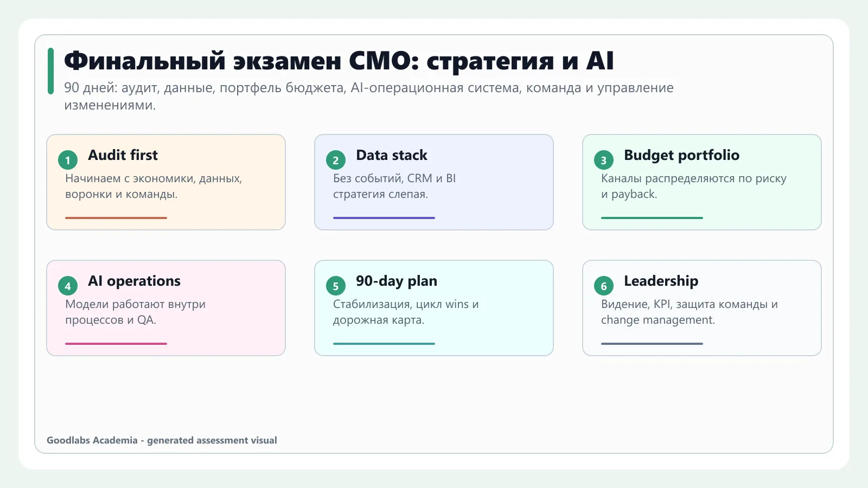
Task: Click the text "Без событий, CRM и BI стратегия слепая."
Action: point(394,186)
